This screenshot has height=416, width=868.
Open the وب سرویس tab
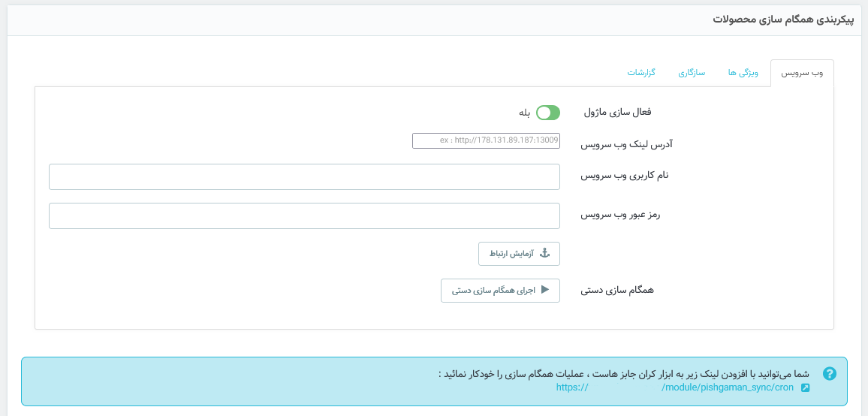pyautogui.click(x=802, y=74)
